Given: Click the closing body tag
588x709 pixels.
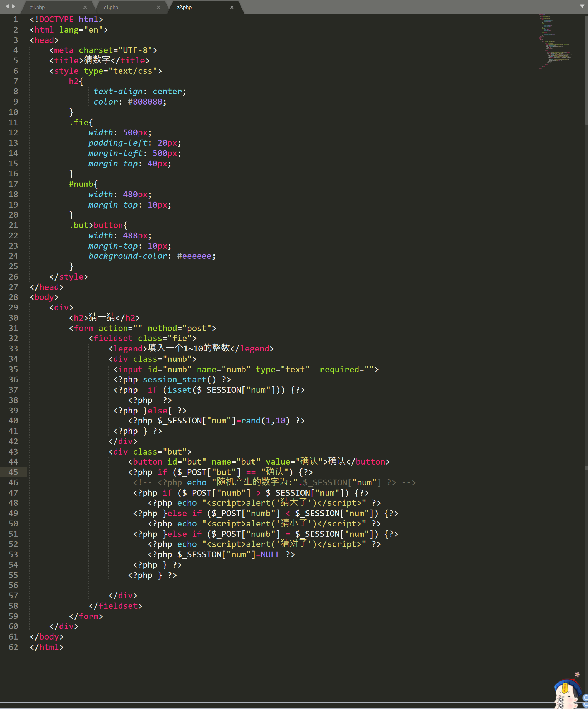Looking at the screenshot, I should point(47,637).
